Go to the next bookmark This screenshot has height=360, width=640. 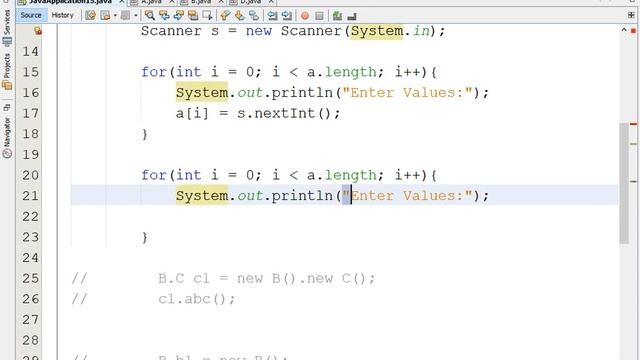click(x=240, y=16)
